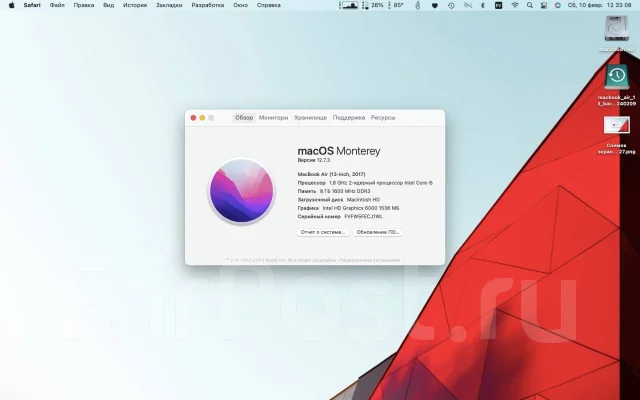Screen dimensions: 640x400
Task: Open the Apple menu
Action: pyautogui.click(x=11, y=5)
